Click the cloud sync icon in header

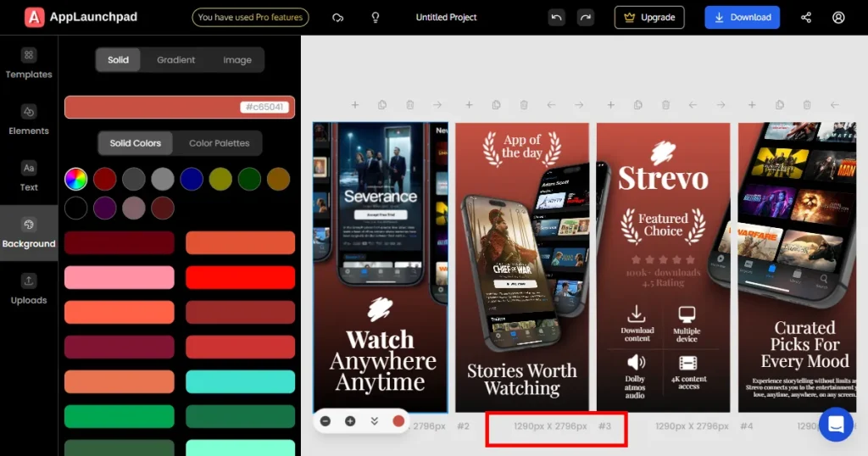[x=337, y=18]
